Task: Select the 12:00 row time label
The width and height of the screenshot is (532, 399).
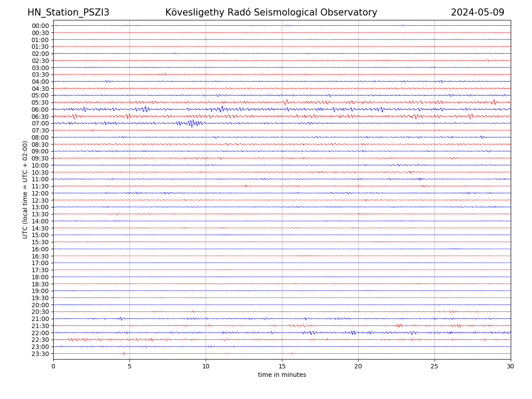Action: [x=40, y=193]
